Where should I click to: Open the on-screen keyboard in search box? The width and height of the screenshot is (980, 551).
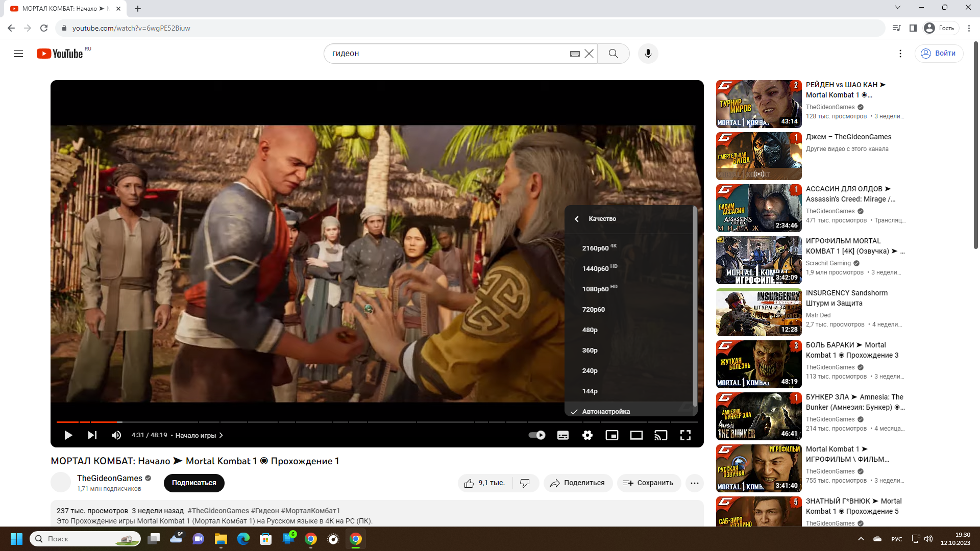click(575, 54)
